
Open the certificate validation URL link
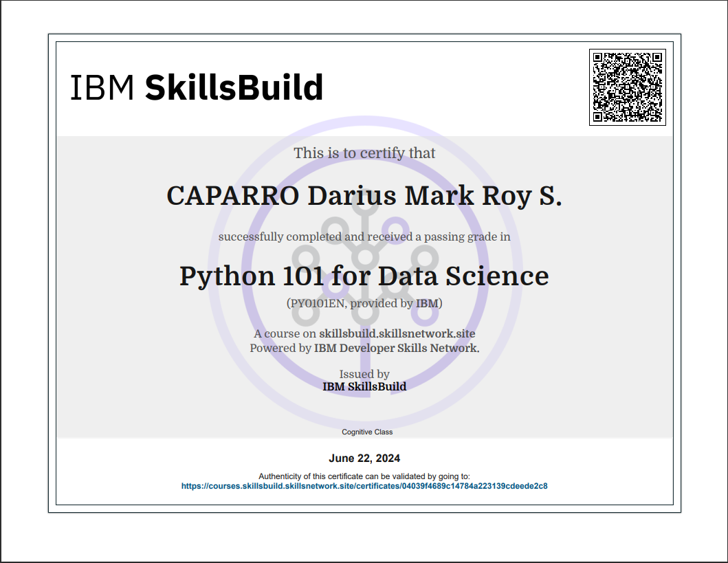tap(364, 485)
